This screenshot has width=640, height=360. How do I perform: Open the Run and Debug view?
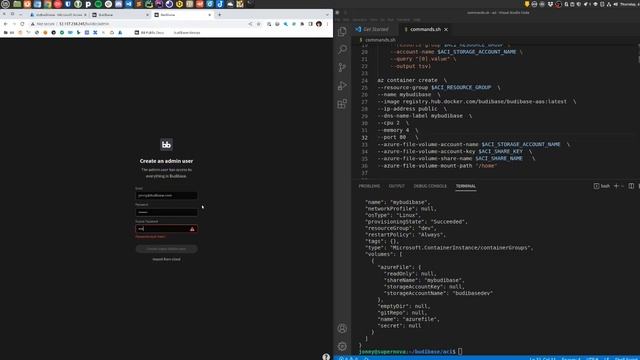(342, 85)
